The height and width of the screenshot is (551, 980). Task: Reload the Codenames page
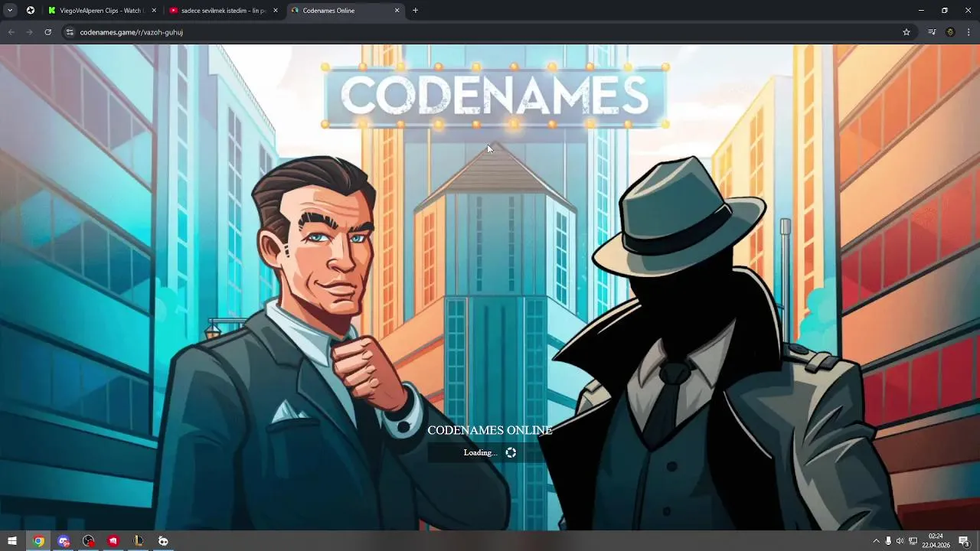47,32
